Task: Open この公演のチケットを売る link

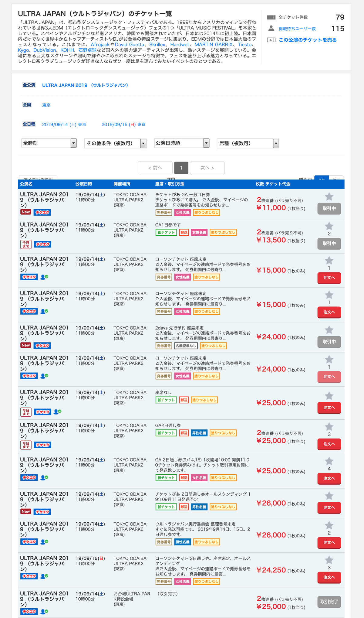Action: (308, 40)
